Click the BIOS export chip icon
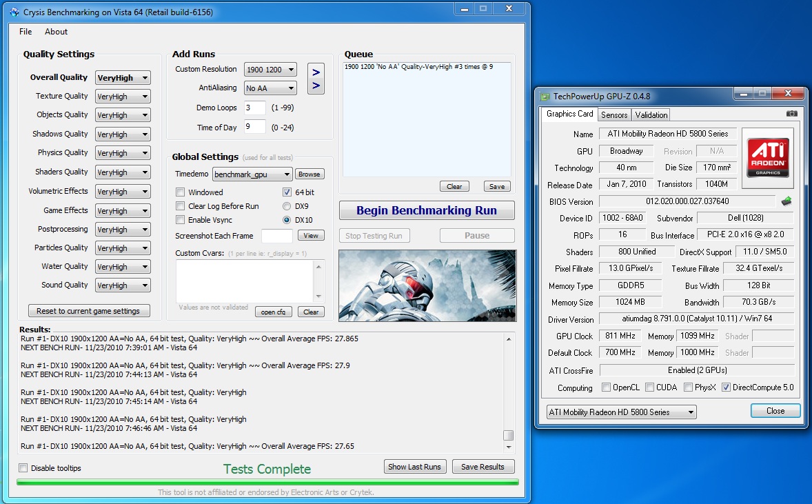Screen dimensions: 812x504 (x=786, y=201)
